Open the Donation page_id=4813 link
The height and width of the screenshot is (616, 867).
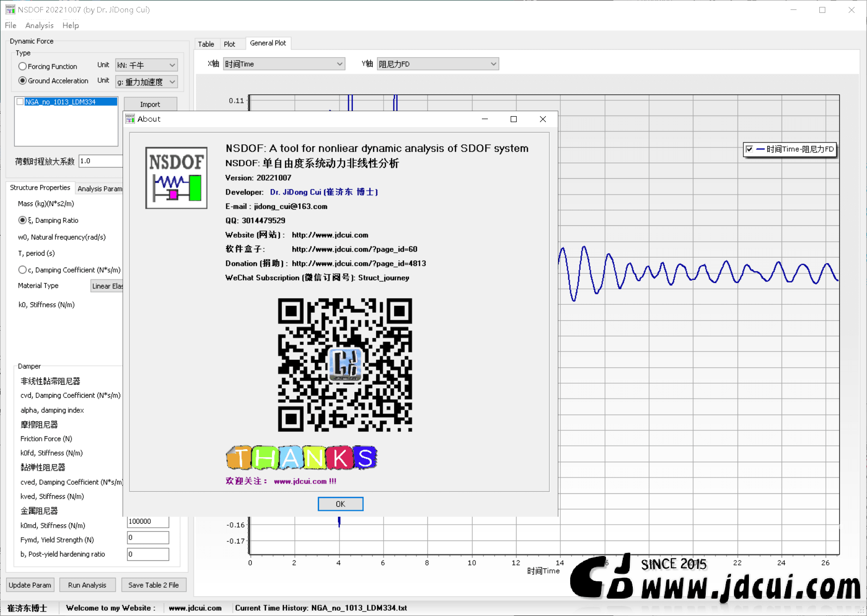359,264
